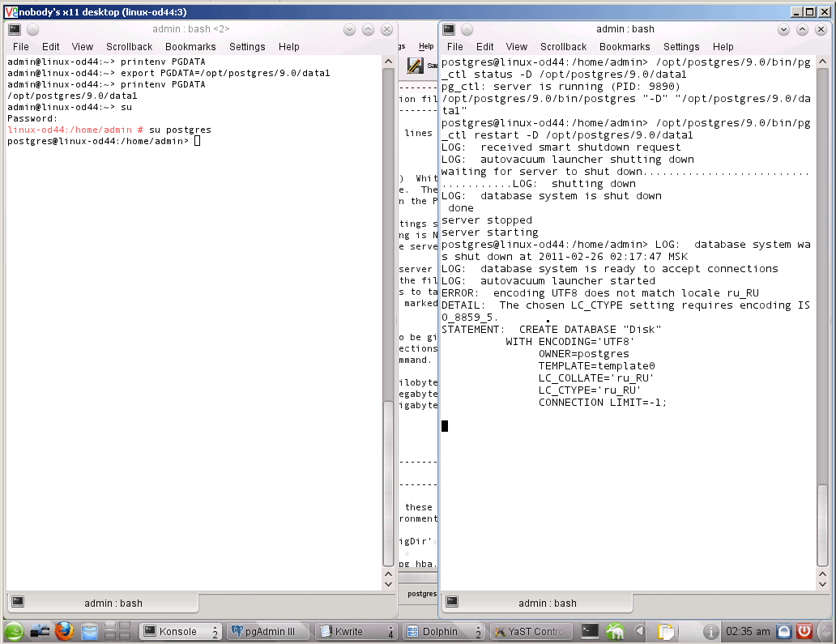Click scroll up arrow at bottom of left Konsole
Viewport: 836px width, 644px height.
coord(388,574)
